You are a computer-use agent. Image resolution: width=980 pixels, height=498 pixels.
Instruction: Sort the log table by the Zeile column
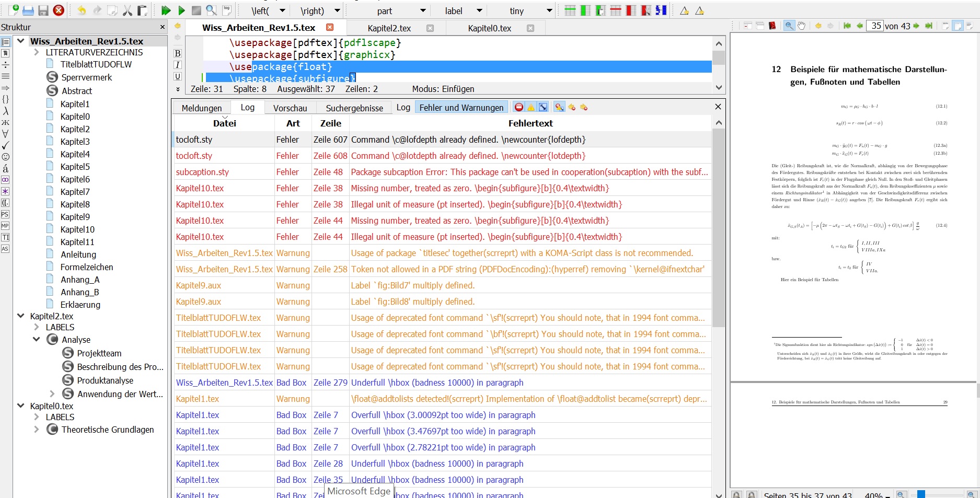click(x=330, y=123)
